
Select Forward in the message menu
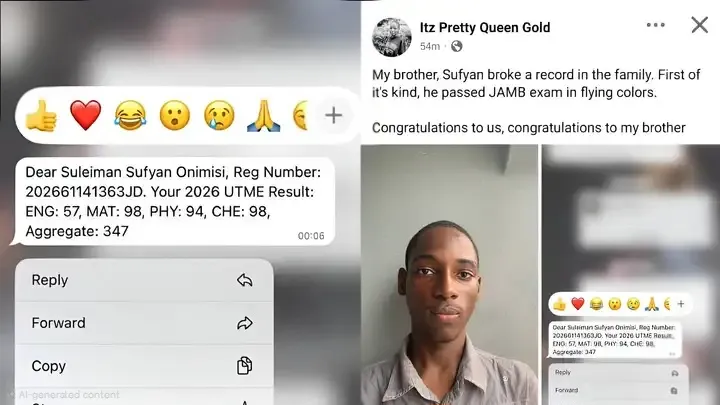point(144,323)
